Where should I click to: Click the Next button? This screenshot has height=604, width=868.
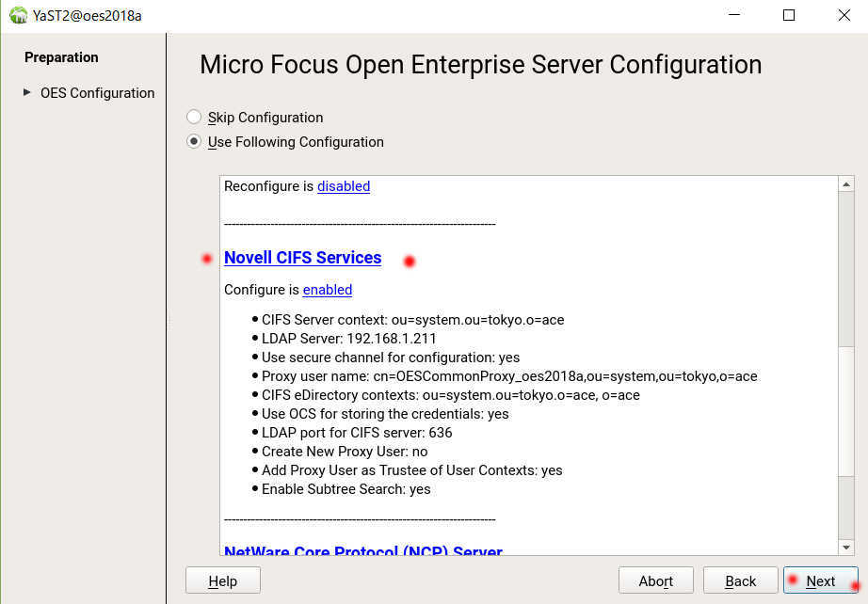tap(820, 580)
